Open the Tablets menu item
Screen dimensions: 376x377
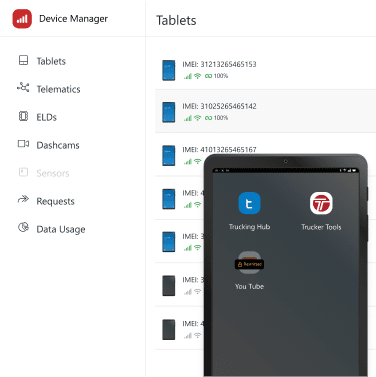coord(51,61)
